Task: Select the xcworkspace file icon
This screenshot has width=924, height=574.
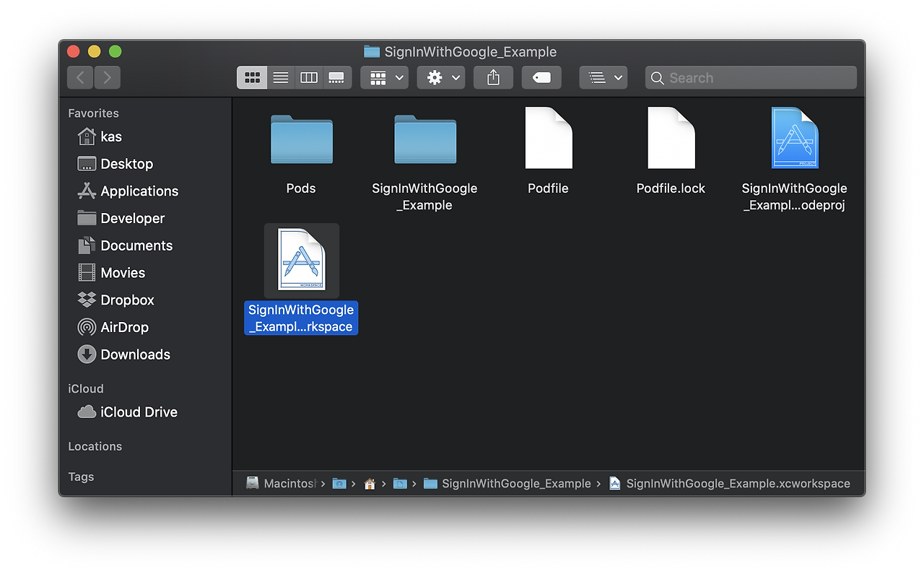Action: 302,260
